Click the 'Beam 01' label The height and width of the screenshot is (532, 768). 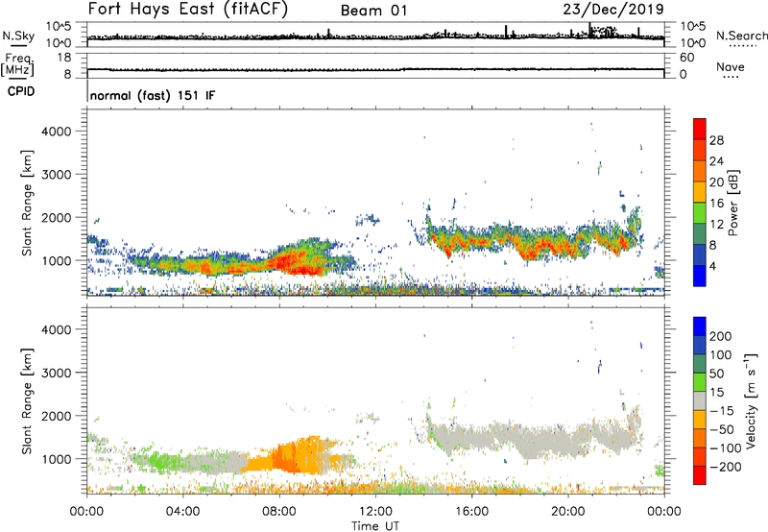pos(373,11)
